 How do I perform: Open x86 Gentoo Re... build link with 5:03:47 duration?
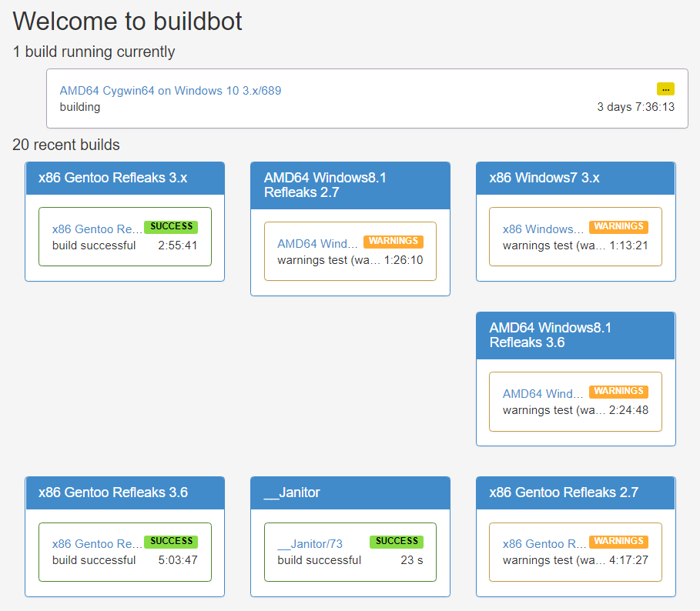coord(97,543)
